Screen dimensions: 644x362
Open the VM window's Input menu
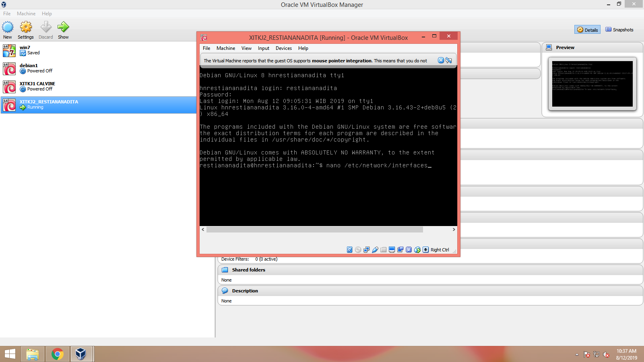click(264, 48)
